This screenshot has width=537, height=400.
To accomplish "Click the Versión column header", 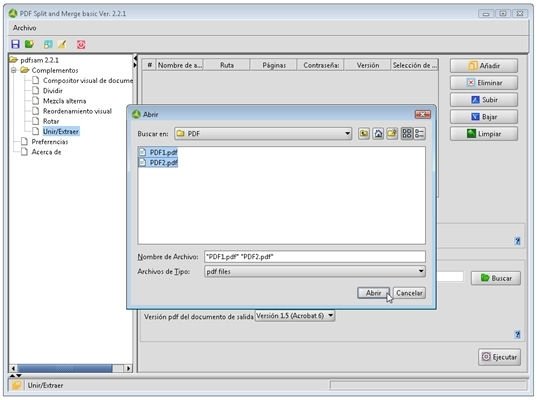I will click(367, 65).
